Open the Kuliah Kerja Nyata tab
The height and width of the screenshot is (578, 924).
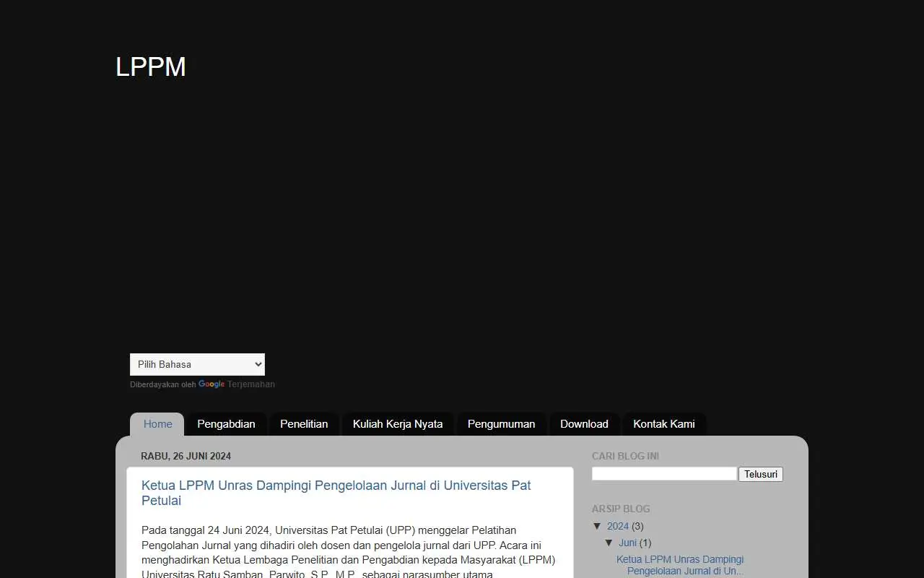[398, 424]
